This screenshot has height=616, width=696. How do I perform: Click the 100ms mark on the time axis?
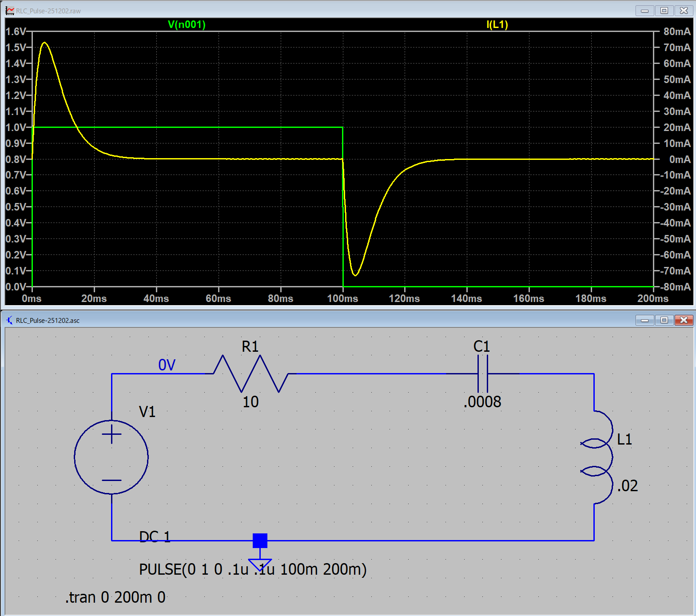click(x=342, y=298)
